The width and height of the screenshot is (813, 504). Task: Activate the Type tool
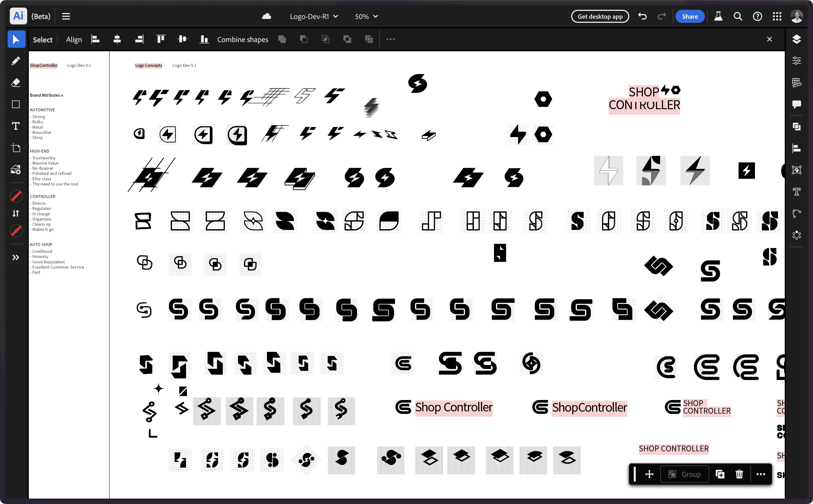[16, 126]
